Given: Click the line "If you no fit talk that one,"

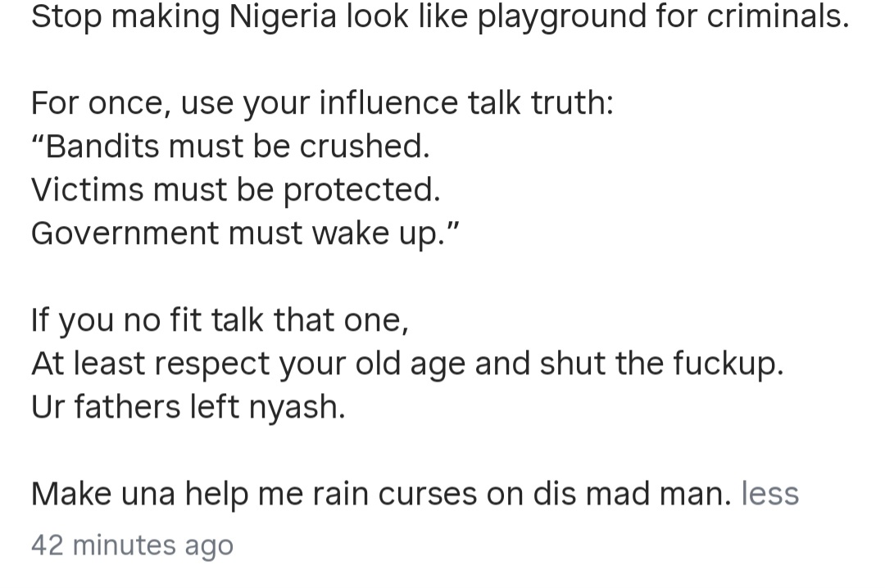Looking at the screenshot, I should [x=220, y=320].
